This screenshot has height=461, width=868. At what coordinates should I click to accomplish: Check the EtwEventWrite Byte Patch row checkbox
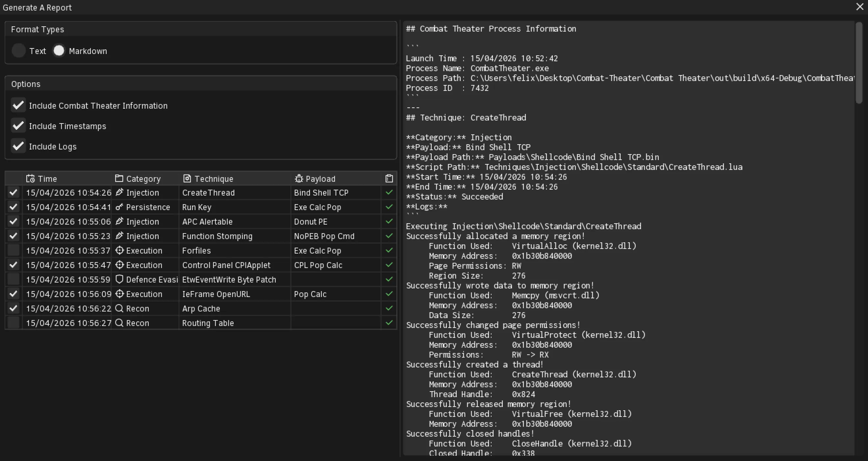pos(13,279)
